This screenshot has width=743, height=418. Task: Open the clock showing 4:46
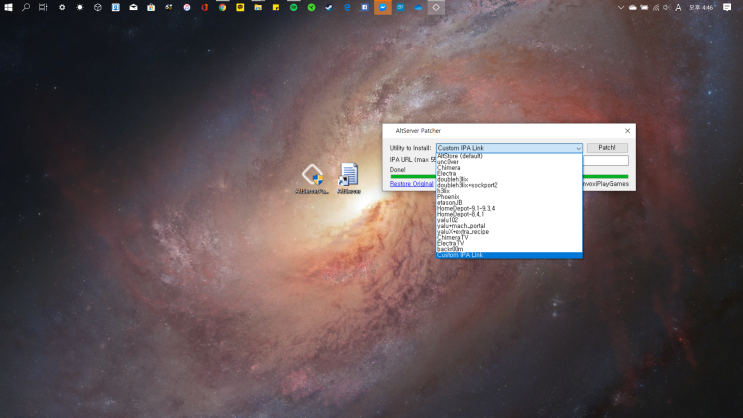tap(701, 8)
